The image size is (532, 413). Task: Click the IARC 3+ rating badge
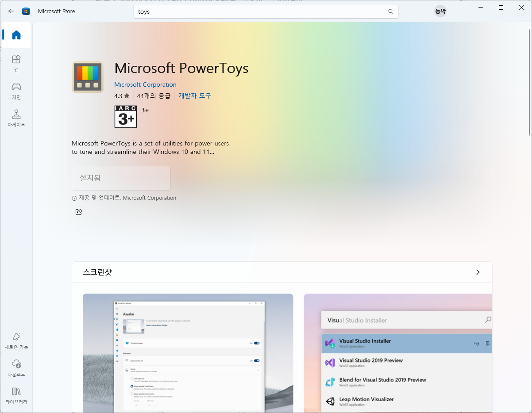pyautogui.click(x=126, y=117)
